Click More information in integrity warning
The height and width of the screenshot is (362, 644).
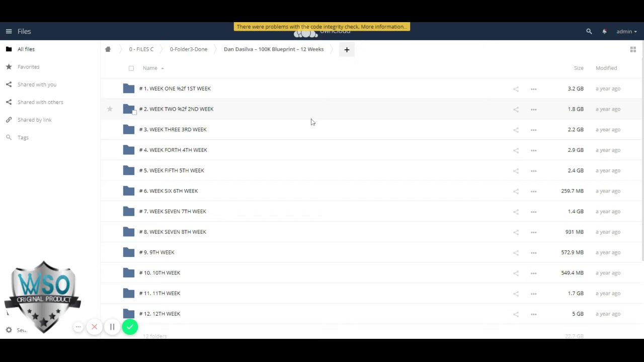[383, 27]
